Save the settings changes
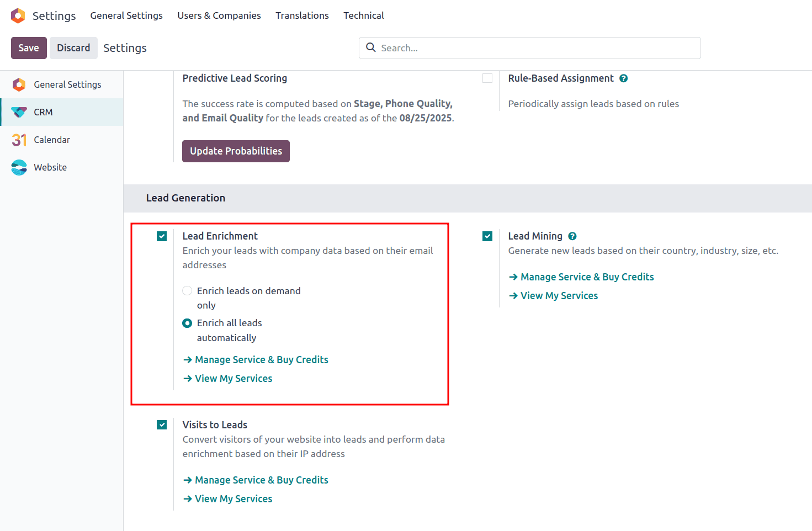This screenshot has width=812, height=531. (29, 48)
